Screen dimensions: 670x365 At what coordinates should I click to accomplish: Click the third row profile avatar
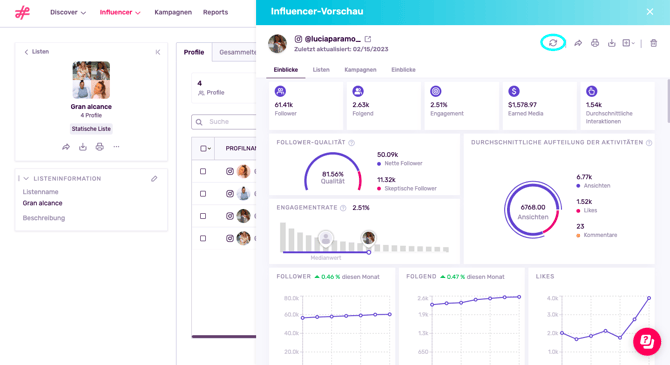pyautogui.click(x=244, y=216)
